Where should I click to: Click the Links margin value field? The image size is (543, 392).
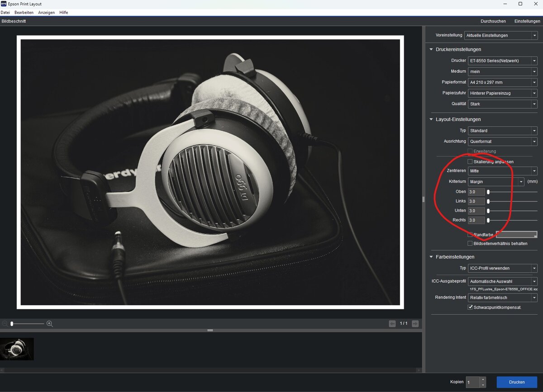pos(476,201)
